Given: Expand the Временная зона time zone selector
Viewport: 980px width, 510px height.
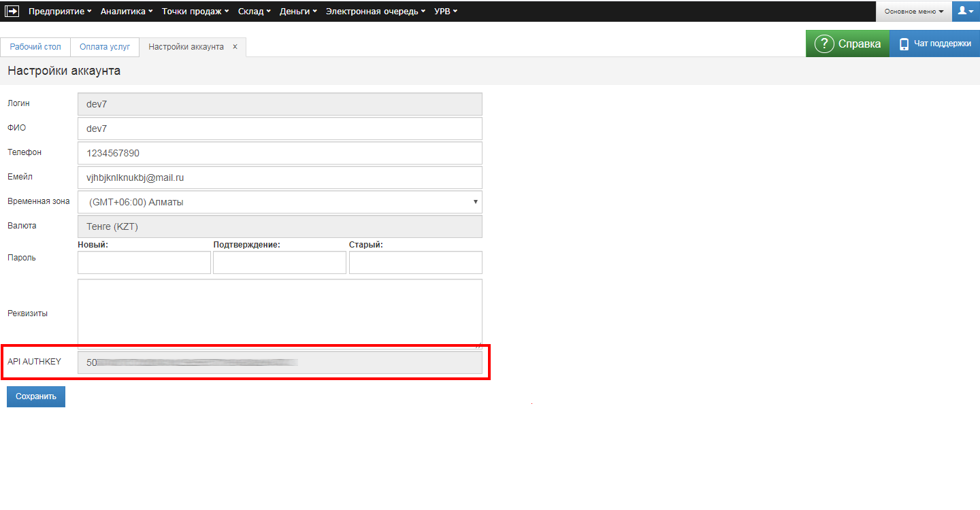Looking at the screenshot, I should [x=280, y=202].
